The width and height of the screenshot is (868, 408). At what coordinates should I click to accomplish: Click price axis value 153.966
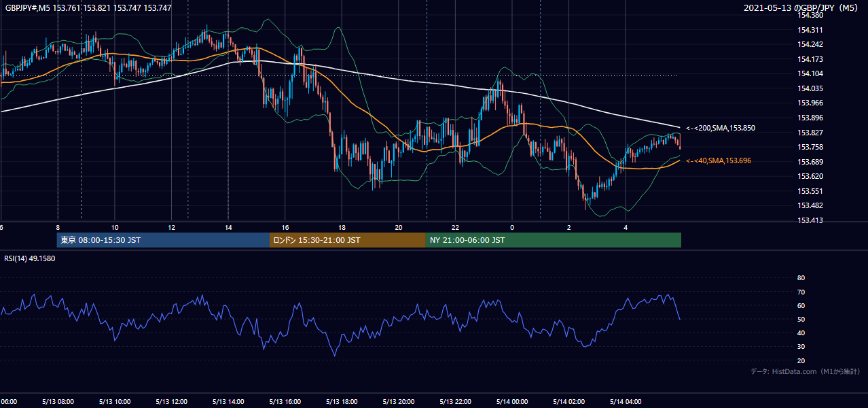click(810, 103)
